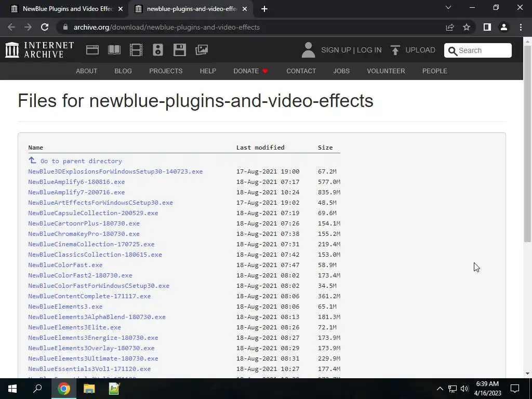Open the green notepad taskbar app
This screenshot has height=399, width=532.
[114, 389]
